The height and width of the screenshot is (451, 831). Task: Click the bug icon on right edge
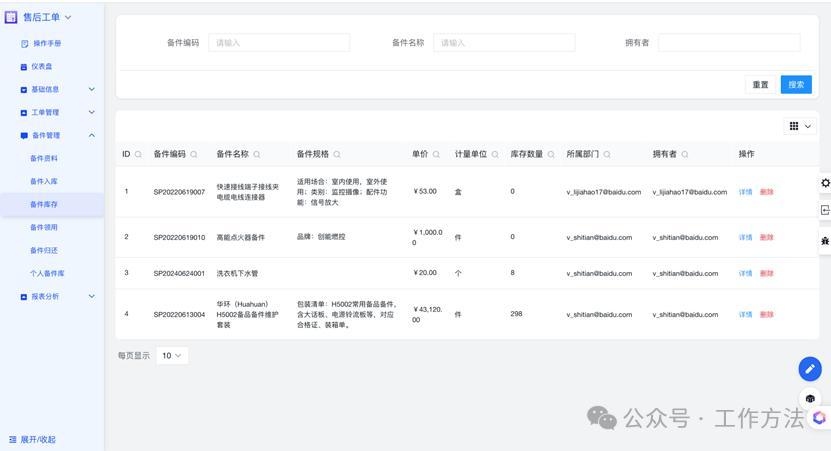[825, 241]
